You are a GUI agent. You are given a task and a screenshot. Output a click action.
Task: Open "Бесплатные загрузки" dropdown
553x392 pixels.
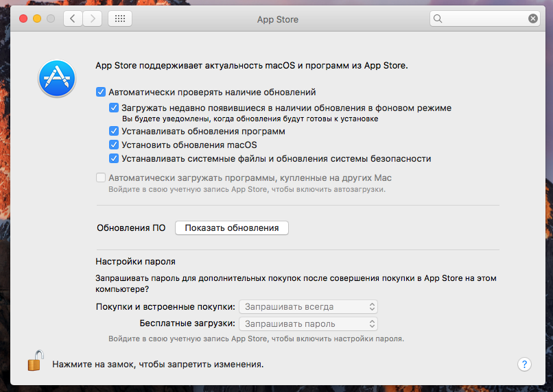point(308,323)
